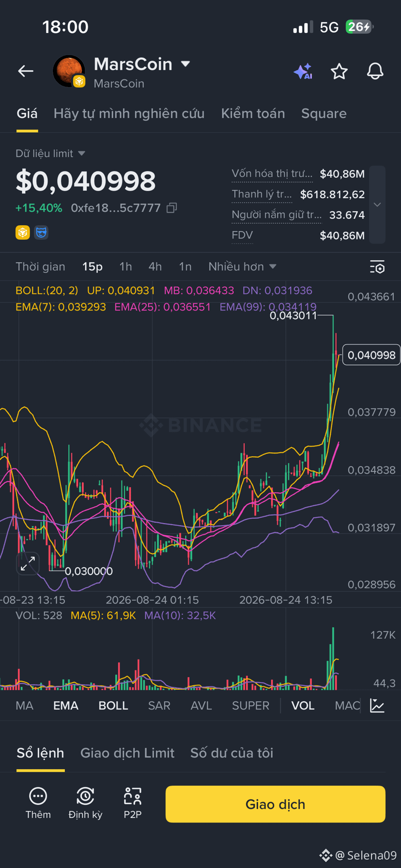Toggle the MAC sub-indicator

click(x=347, y=705)
